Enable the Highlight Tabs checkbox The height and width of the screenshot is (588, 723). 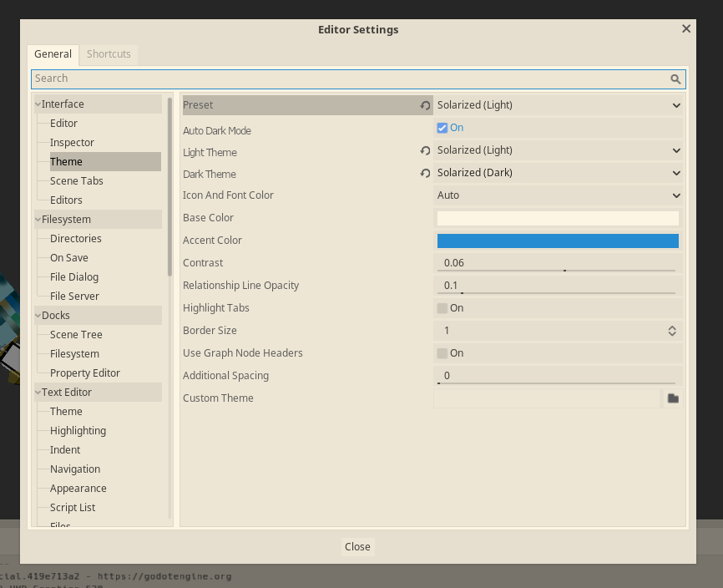click(x=442, y=308)
